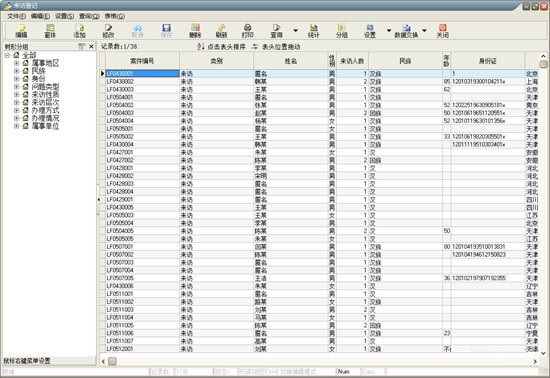Select the cell LF0428003

click(x=142, y=184)
